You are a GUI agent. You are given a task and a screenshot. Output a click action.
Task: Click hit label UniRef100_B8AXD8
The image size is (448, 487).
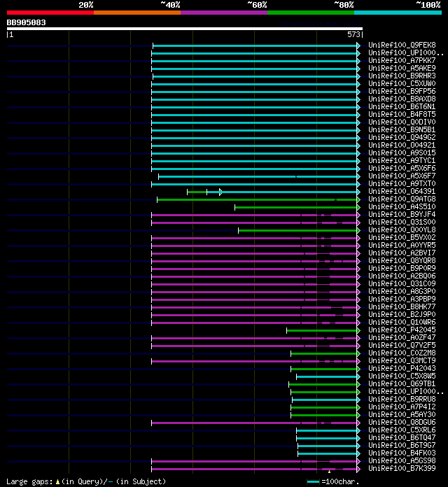(x=402, y=99)
